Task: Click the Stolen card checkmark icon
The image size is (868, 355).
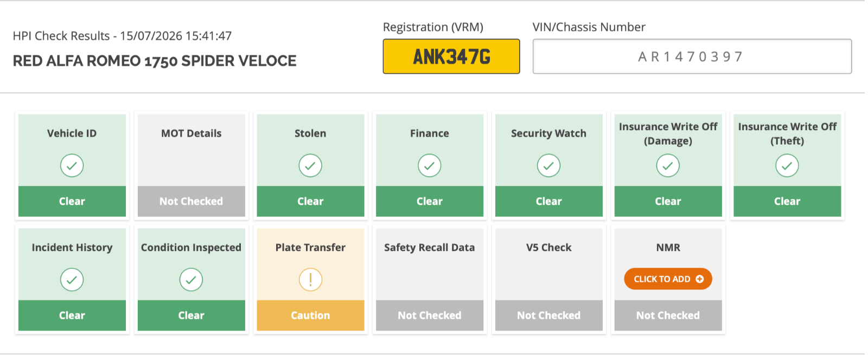Action: [310, 166]
